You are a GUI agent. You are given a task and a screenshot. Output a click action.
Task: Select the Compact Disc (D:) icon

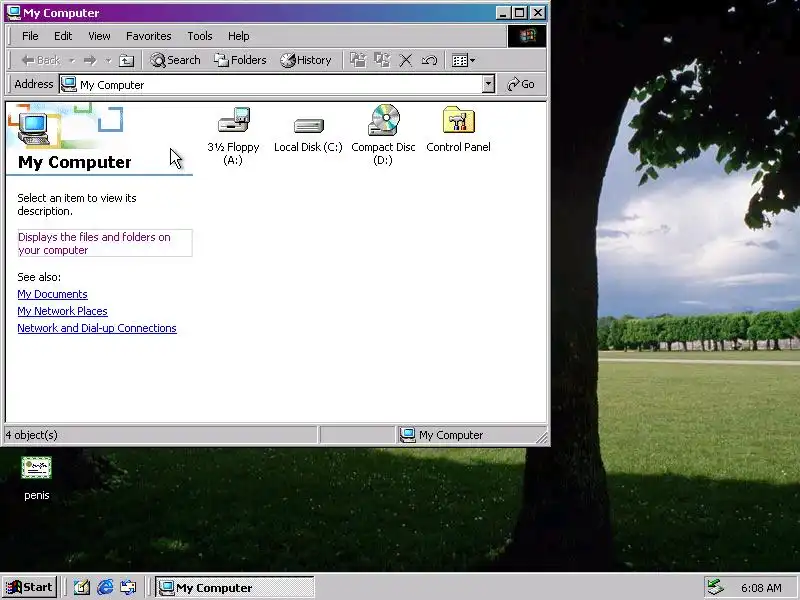pyautogui.click(x=384, y=120)
